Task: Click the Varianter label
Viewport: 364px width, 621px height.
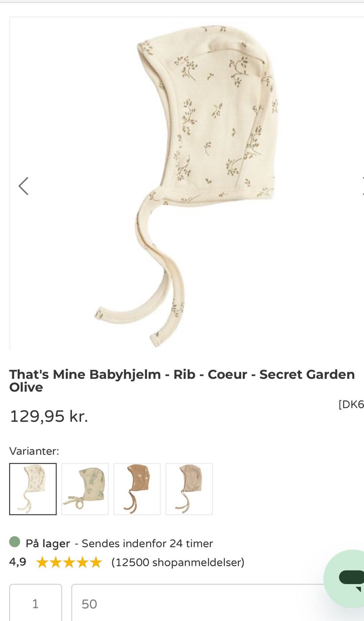Action: coord(34,451)
